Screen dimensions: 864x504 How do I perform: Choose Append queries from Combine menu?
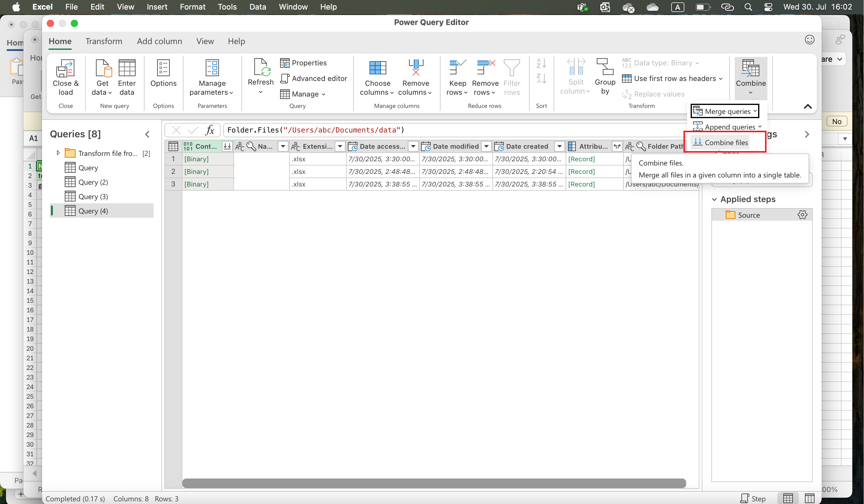727,127
